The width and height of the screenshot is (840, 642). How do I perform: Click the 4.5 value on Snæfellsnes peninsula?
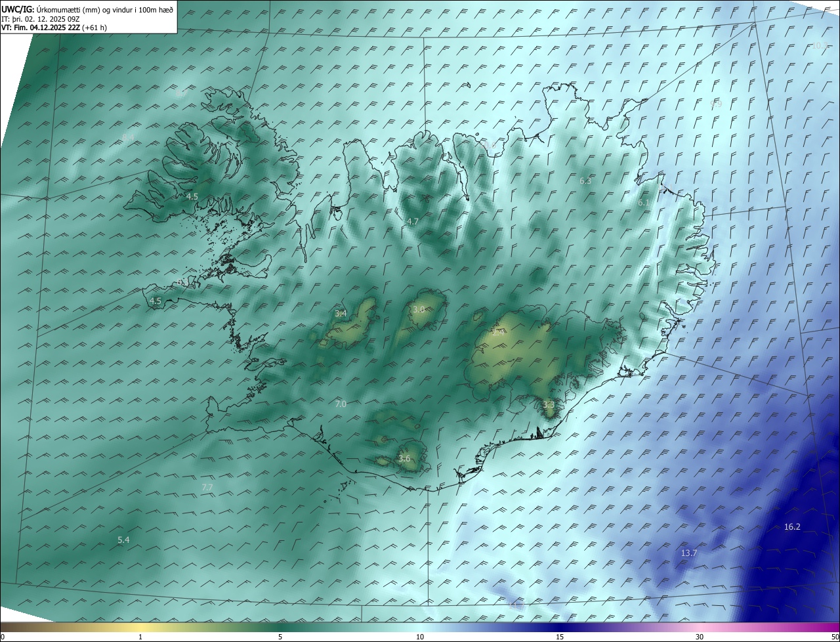tap(156, 301)
